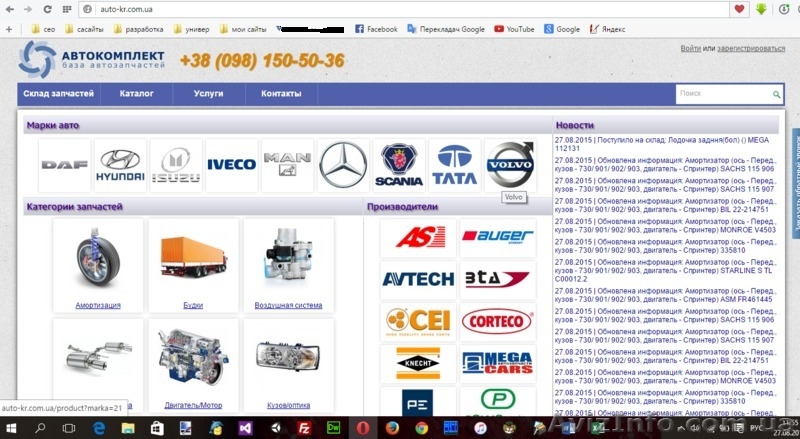The width and height of the screenshot is (800, 439).
Task: Open the TATA brand logo
Action: click(x=455, y=165)
